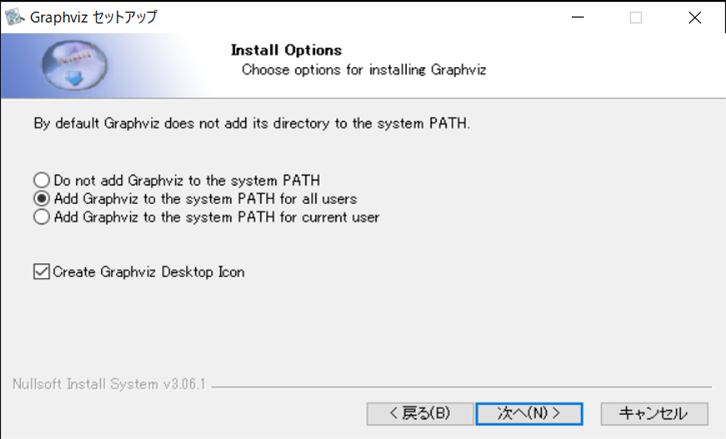Image resolution: width=726 pixels, height=439 pixels.
Task: Click the Nullsoft Install System version text
Action: (108, 384)
